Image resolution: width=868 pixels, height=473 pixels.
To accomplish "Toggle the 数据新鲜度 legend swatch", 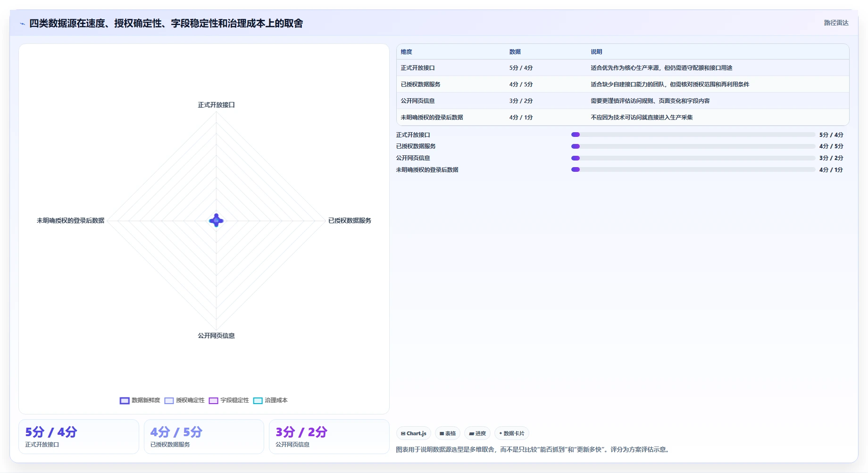I will 125,400.
